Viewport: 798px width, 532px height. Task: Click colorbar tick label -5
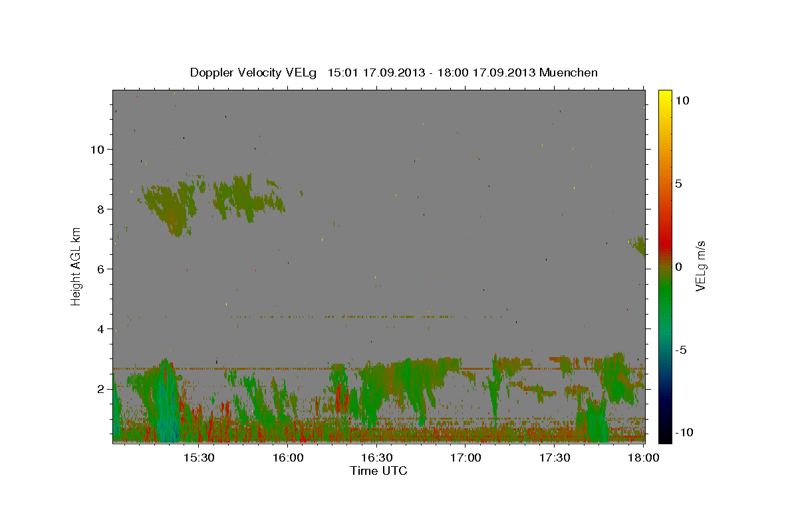681,350
